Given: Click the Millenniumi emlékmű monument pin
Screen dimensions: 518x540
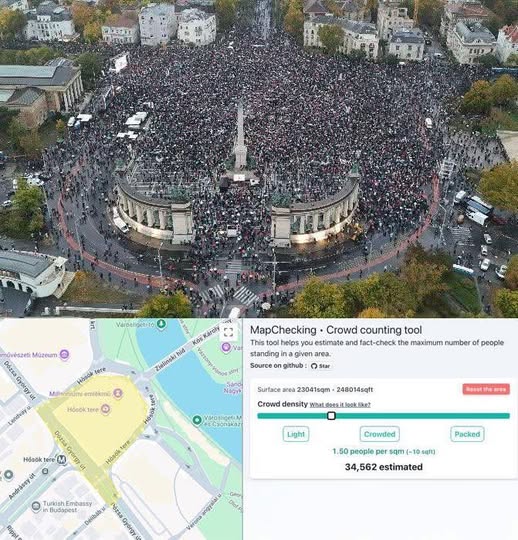Looking at the screenshot, I should tap(118, 393).
